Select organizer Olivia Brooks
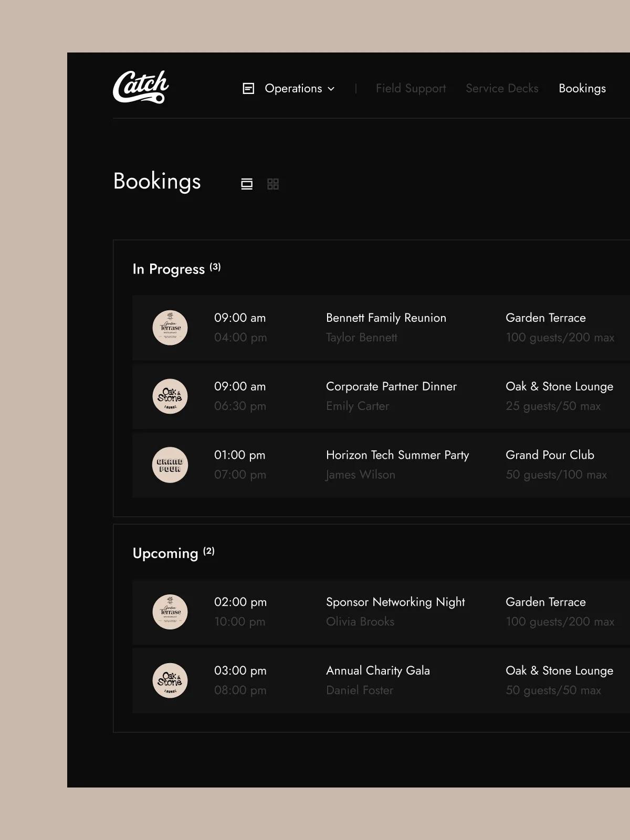Viewport: 630px width, 840px height. click(360, 622)
